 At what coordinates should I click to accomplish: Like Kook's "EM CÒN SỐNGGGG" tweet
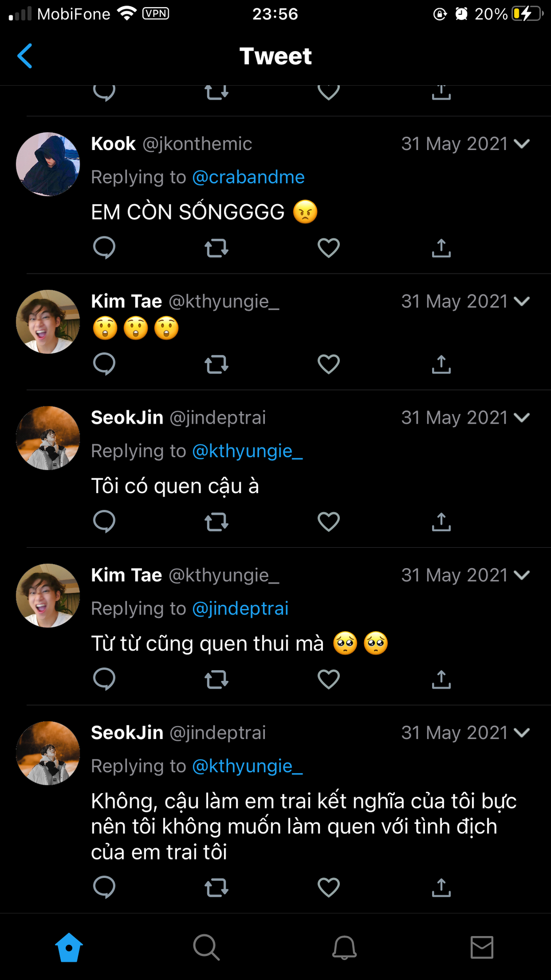[329, 248]
